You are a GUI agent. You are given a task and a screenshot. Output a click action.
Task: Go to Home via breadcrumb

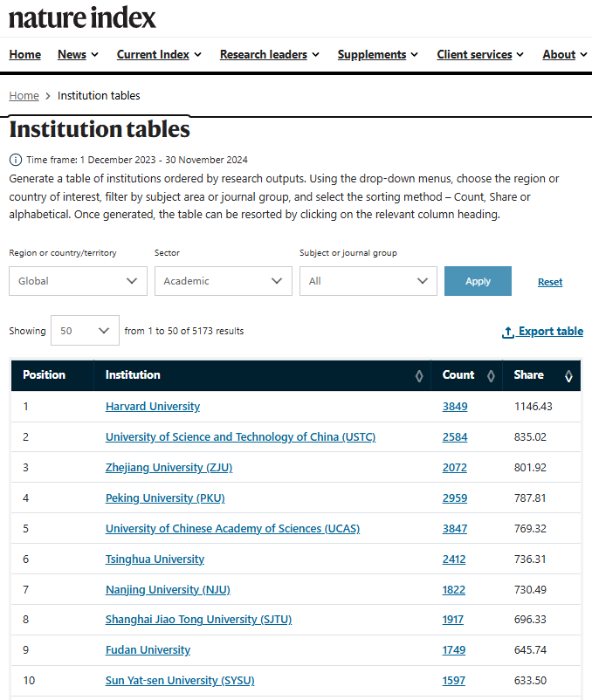point(24,96)
